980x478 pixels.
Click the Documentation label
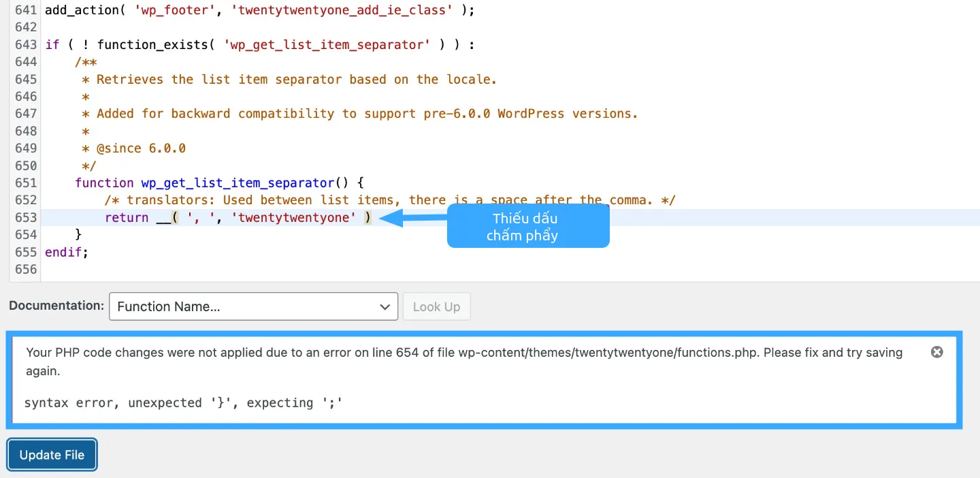click(x=56, y=306)
